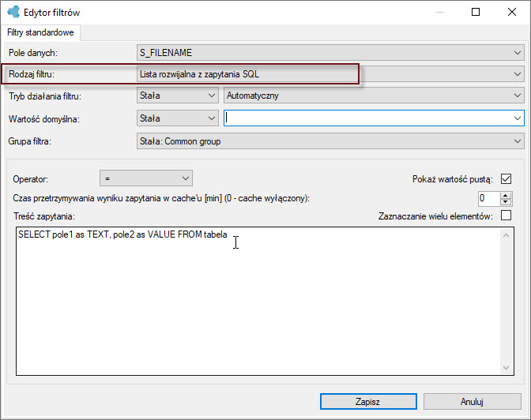This screenshot has width=531, height=420.
Task: Click the Treść zapytania label
Action: 44,216
